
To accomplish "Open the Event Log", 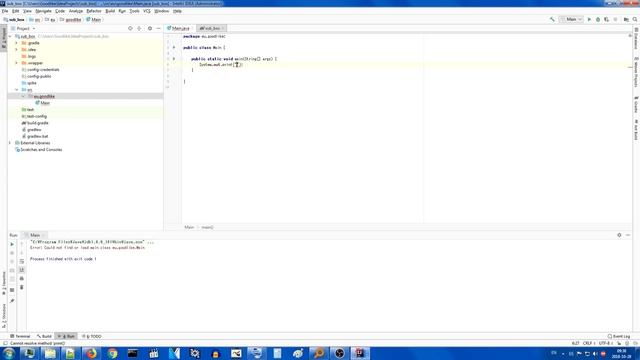I will coord(619,336).
